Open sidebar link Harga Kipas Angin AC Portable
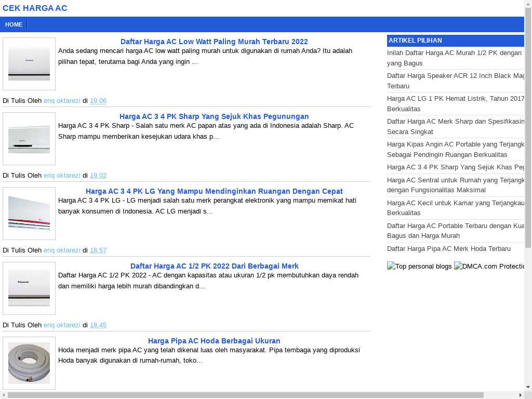Screen dimensions: 532x399 click(x=455, y=149)
